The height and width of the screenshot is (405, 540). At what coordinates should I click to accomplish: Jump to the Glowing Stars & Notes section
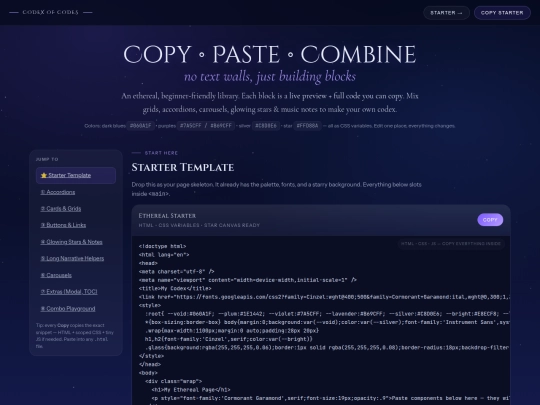click(71, 242)
